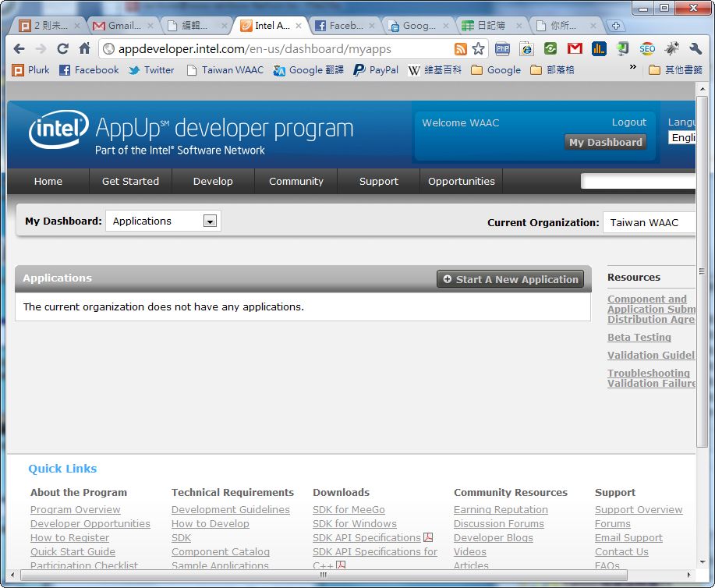Open the Facebook bookmark
The height and width of the screenshot is (588, 715).
point(89,69)
